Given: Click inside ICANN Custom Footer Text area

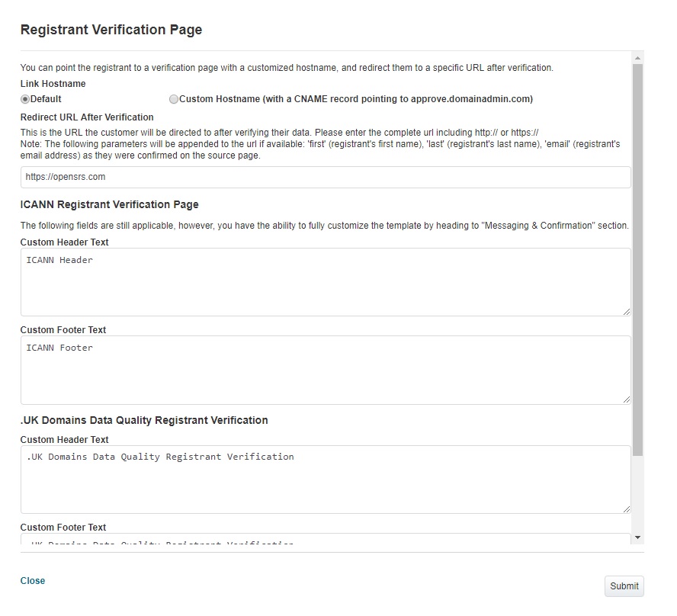Looking at the screenshot, I should click(326, 370).
